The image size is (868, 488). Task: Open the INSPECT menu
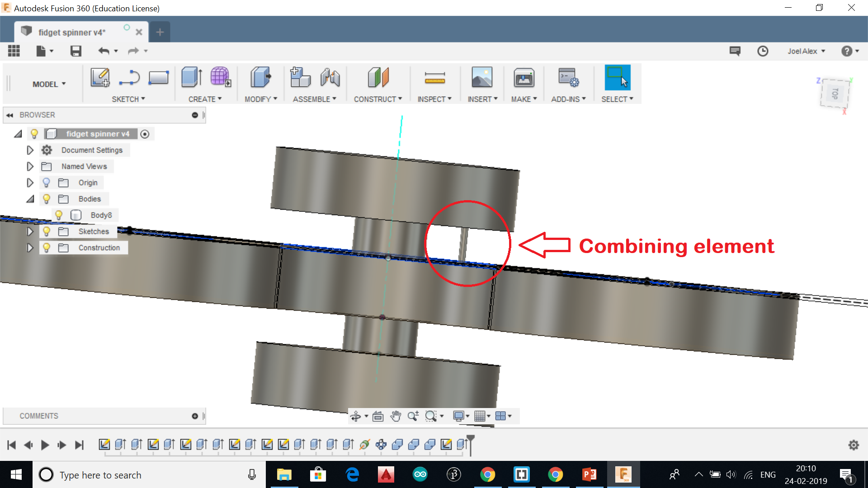(434, 99)
